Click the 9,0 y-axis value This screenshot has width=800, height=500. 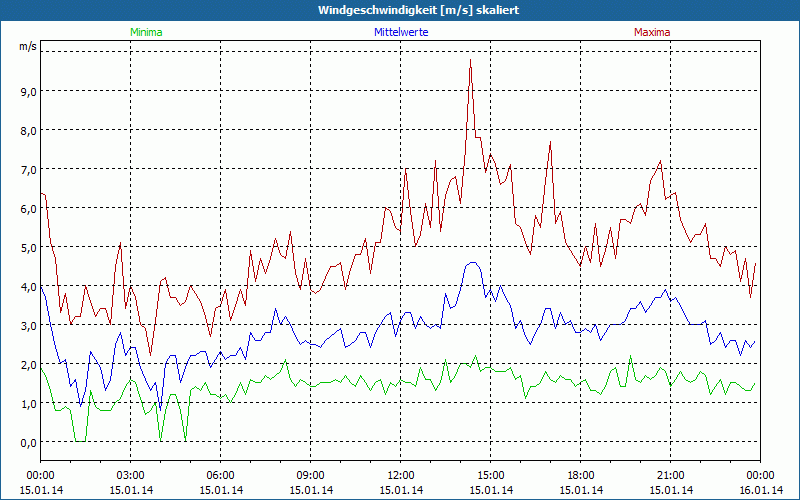point(29,92)
